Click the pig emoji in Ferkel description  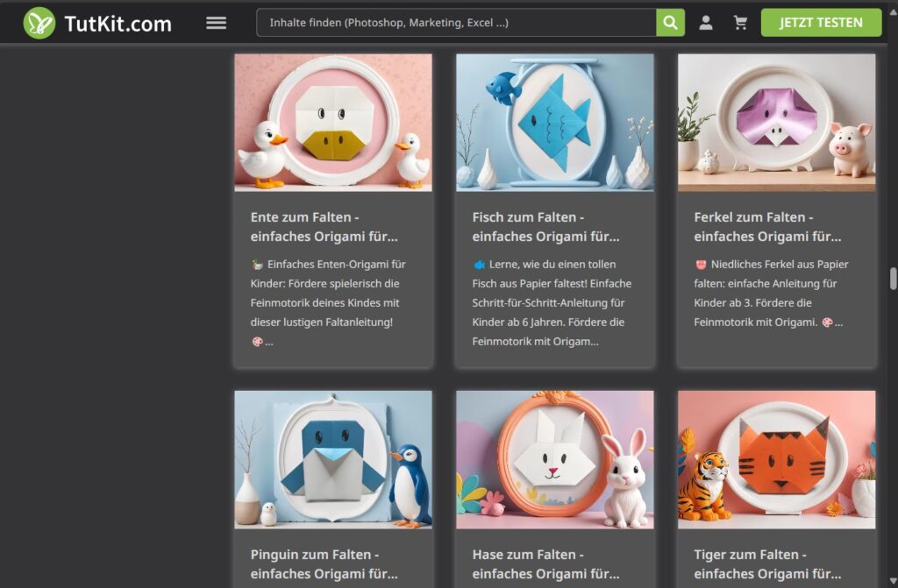pyautogui.click(x=701, y=265)
